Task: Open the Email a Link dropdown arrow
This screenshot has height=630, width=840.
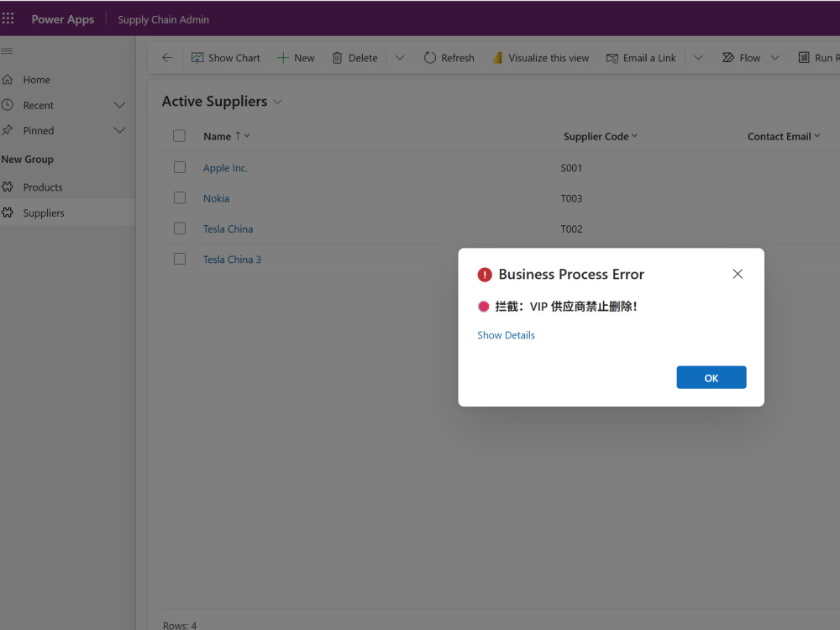Action: (x=697, y=58)
